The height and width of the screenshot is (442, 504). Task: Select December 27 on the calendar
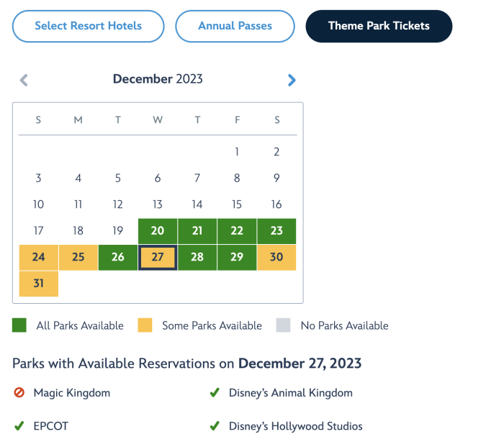coord(158,258)
